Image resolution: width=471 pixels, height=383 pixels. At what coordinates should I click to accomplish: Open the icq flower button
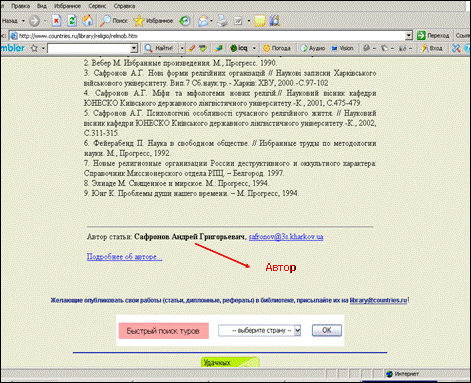tap(239, 48)
